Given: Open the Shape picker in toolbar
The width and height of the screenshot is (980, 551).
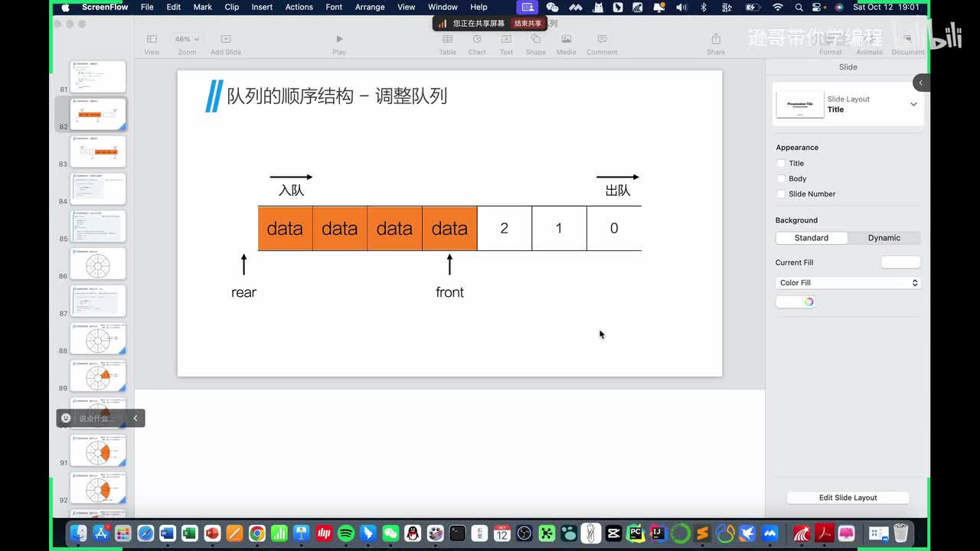Looking at the screenshot, I should [536, 44].
